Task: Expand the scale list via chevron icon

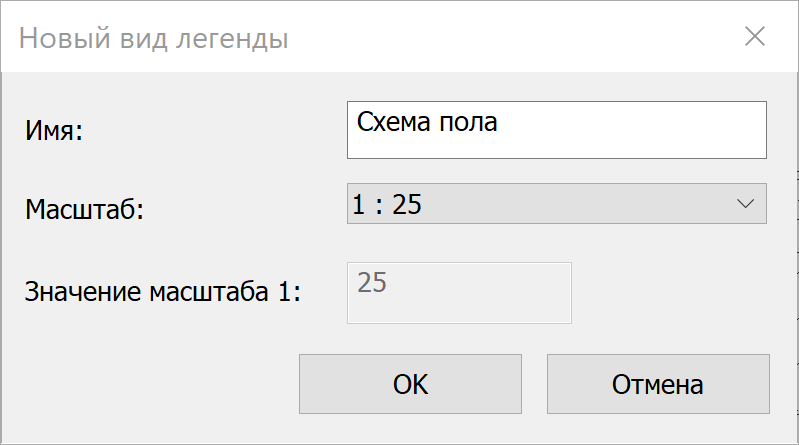Action: [x=745, y=204]
